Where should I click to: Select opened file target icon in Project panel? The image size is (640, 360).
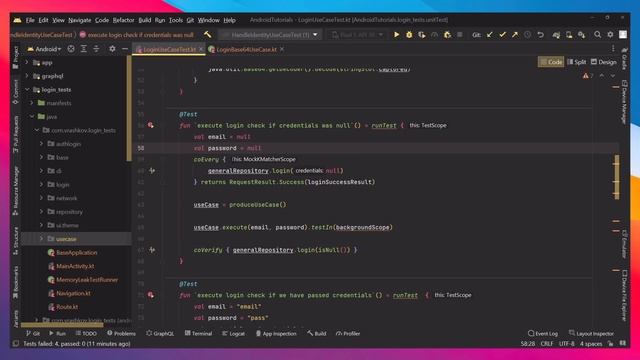(x=71, y=49)
